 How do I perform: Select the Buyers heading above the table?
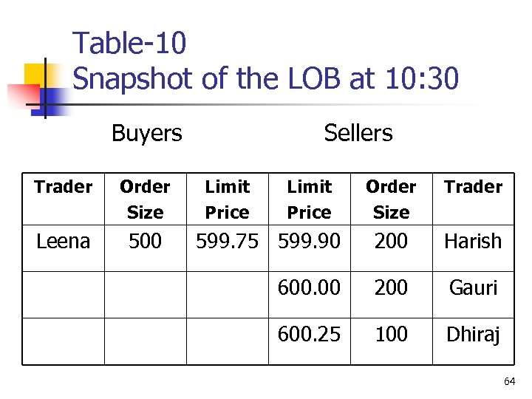[x=146, y=133]
